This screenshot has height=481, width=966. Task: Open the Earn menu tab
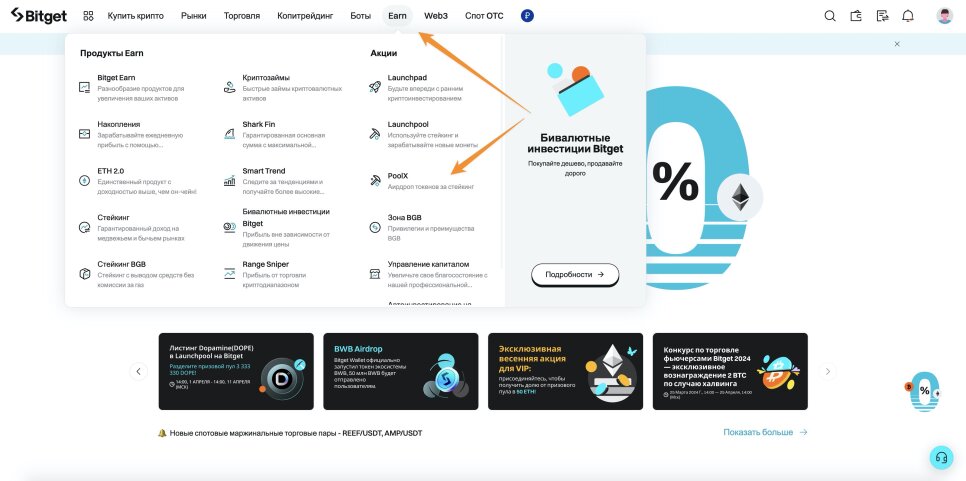point(397,16)
